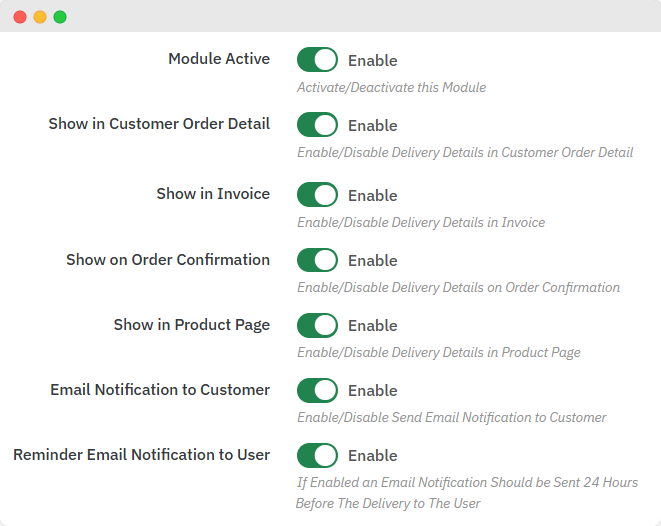Toggle the Show in Product Page switch
The height and width of the screenshot is (526, 661).
(x=317, y=325)
